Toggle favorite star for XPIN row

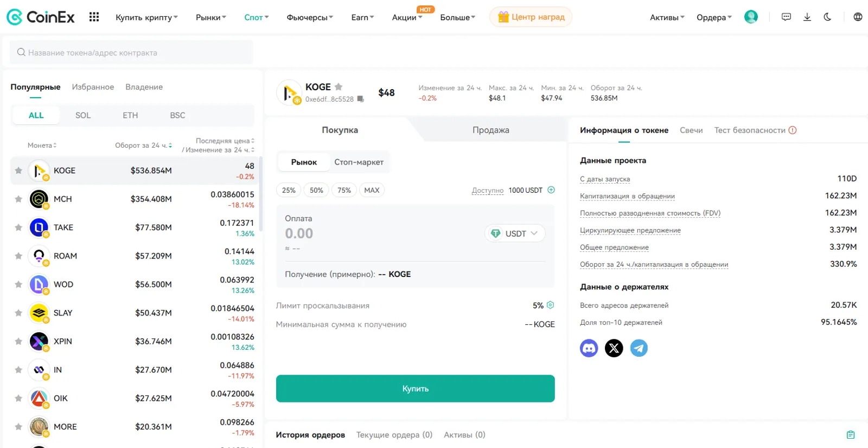pos(18,342)
